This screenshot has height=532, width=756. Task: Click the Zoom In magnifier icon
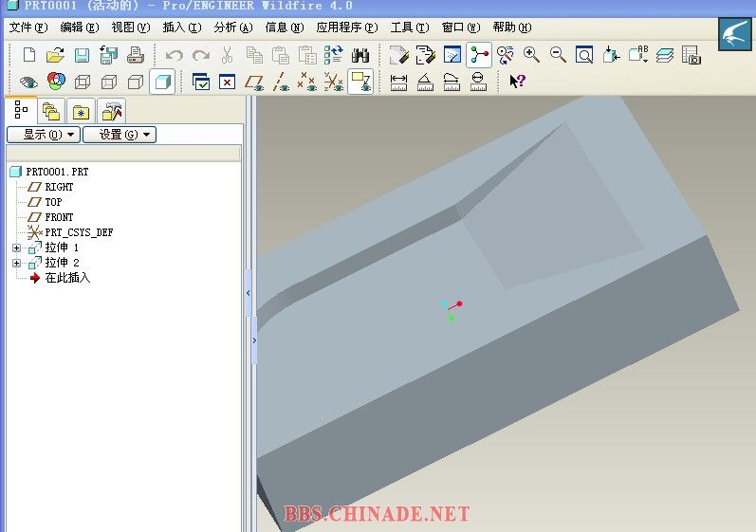531,55
